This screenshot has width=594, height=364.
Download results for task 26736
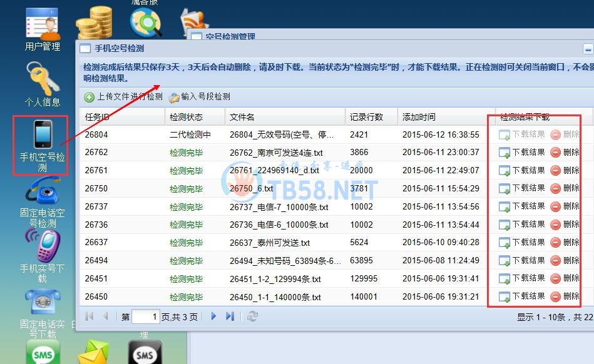pyautogui.click(x=521, y=225)
